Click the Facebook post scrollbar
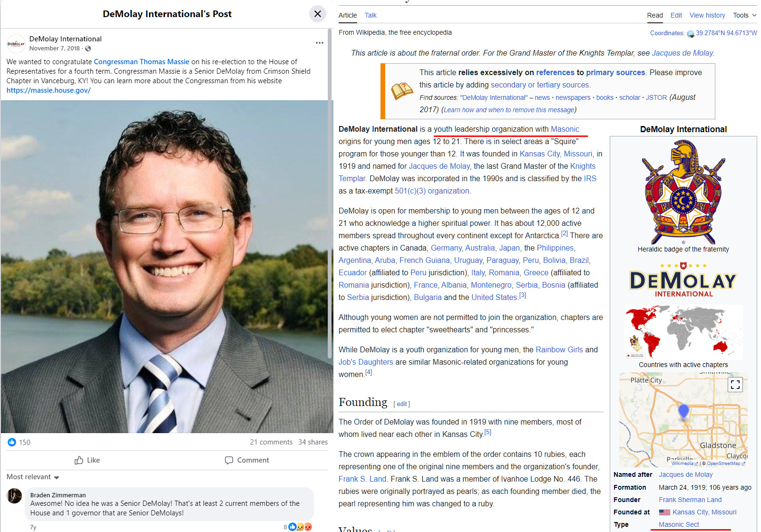This screenshot has height=532, width=761. [x=330, y=193]
